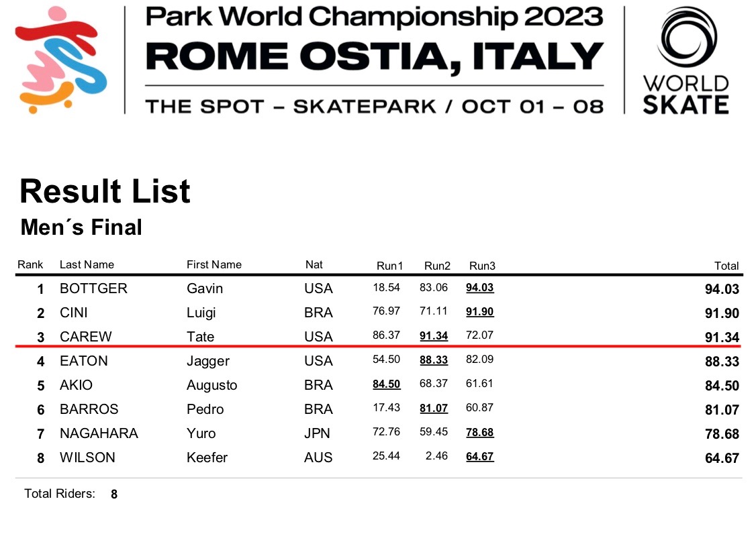This screenshot has width=756, height=534.
Task: Click the colorful skateboarder logo icon
Action: (61, 60)
